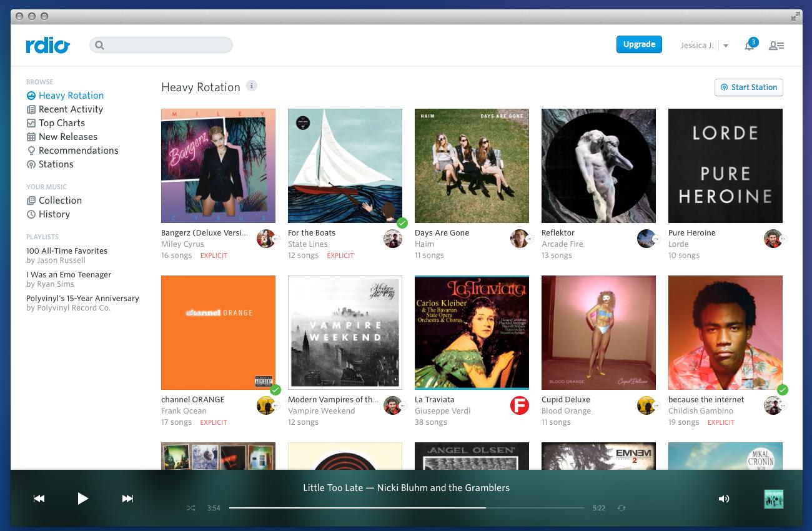Skip to previous track
812x531 pixels.
click(39, 499)
